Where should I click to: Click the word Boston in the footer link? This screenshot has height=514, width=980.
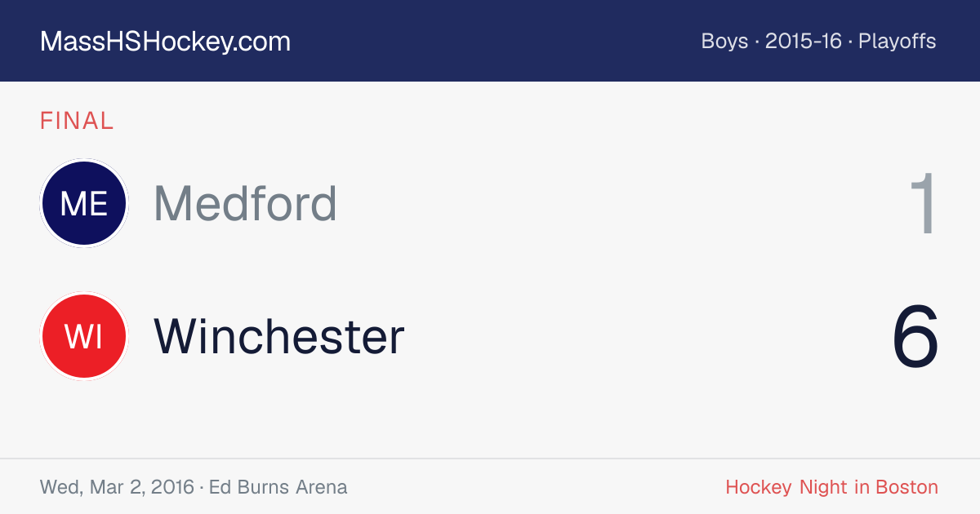click(907, 487)
